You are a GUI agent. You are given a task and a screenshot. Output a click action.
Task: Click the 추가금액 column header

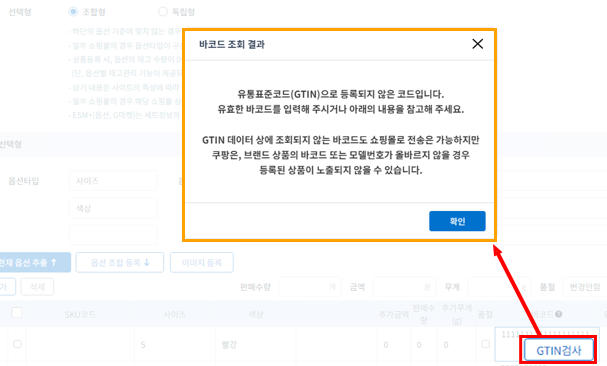pyautogui.click(x=393, y=314)
